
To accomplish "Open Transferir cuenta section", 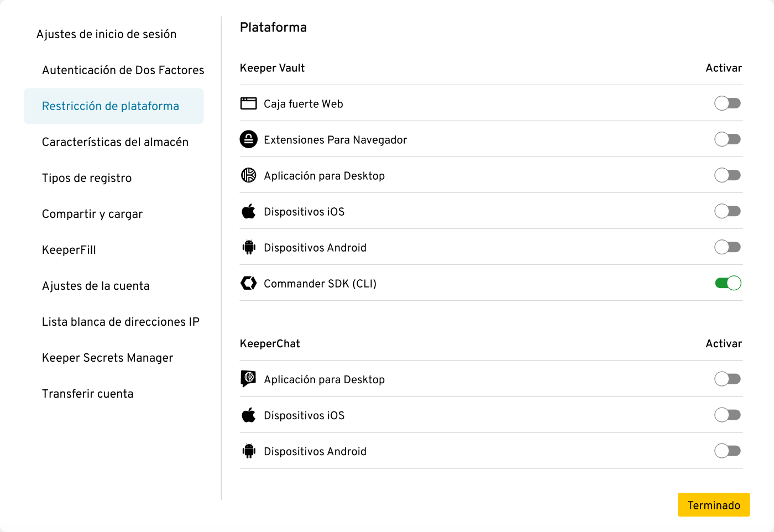I will 88,394.
